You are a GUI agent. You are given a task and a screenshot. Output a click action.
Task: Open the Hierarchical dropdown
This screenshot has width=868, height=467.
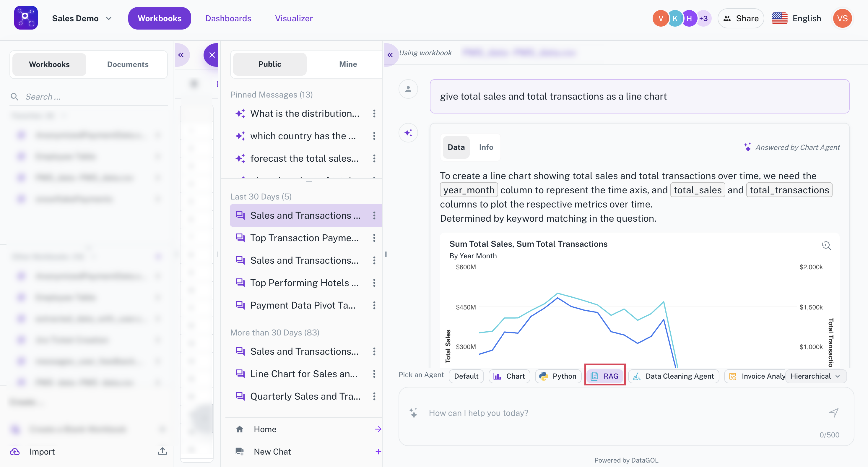pyautogui.click(x=816, y=376)
